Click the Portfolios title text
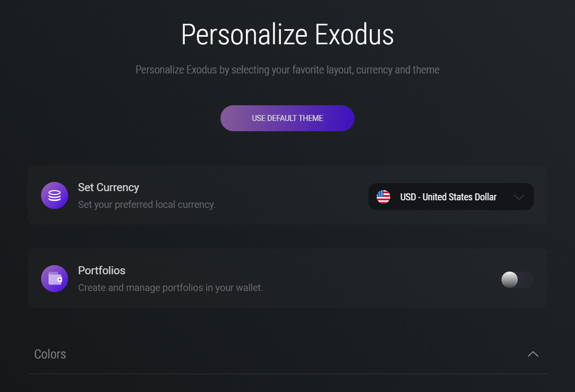 pos(102,271)
